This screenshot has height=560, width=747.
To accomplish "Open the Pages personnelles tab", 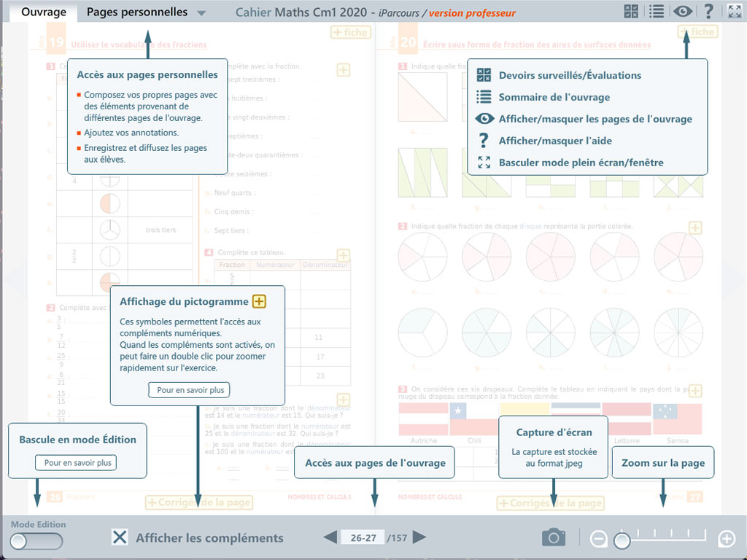I will click(137, 12).
